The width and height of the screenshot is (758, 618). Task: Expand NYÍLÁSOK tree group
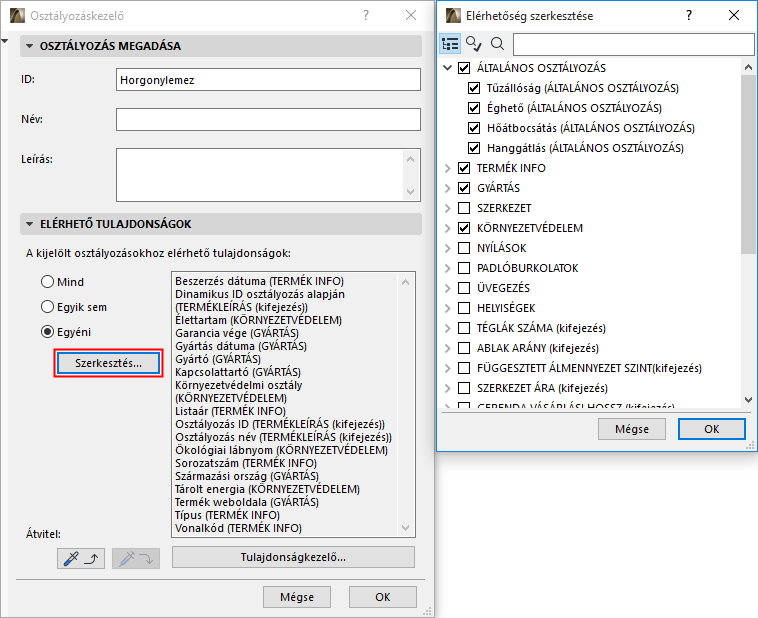(x=448, y=248)
